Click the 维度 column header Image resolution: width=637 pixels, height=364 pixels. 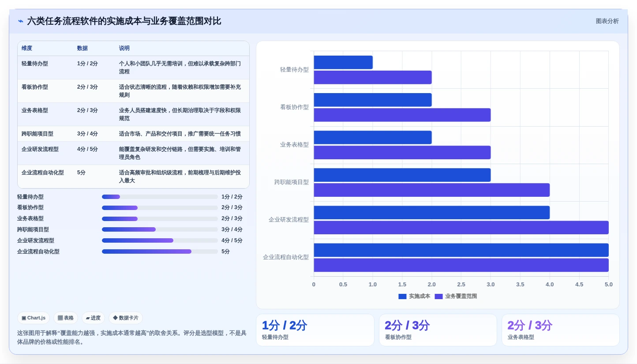pyautogui.click(x=27, y=48)
